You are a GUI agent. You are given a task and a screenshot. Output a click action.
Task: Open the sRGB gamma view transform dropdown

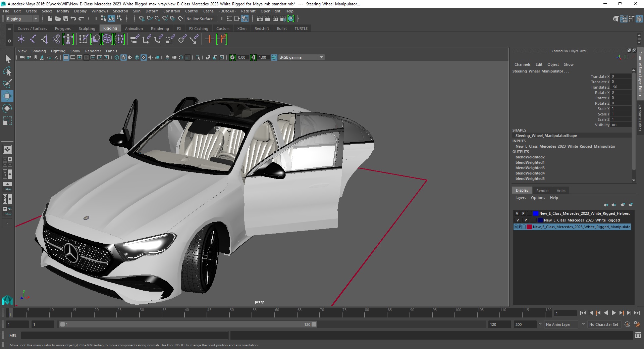[x=301, y=57]
